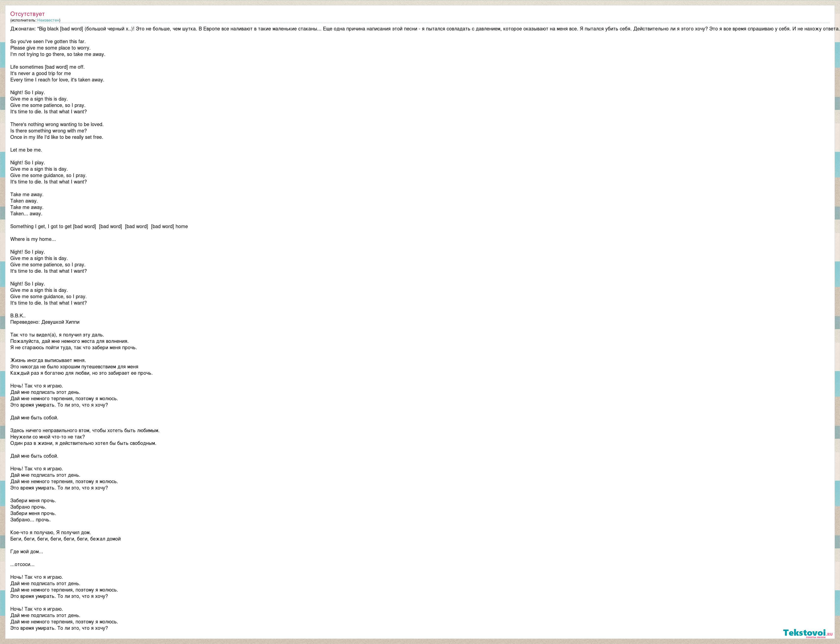Click 'I'm not trying to go there, so take me away.'
Screen dimensions: 840x644
point(57,54)
